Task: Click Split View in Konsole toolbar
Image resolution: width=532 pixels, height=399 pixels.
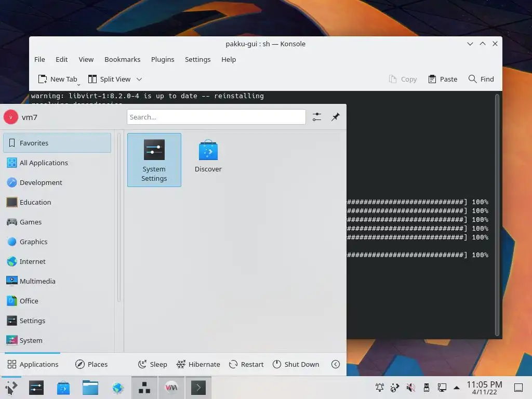Action: pyautogui.click(x=109, y=79)
